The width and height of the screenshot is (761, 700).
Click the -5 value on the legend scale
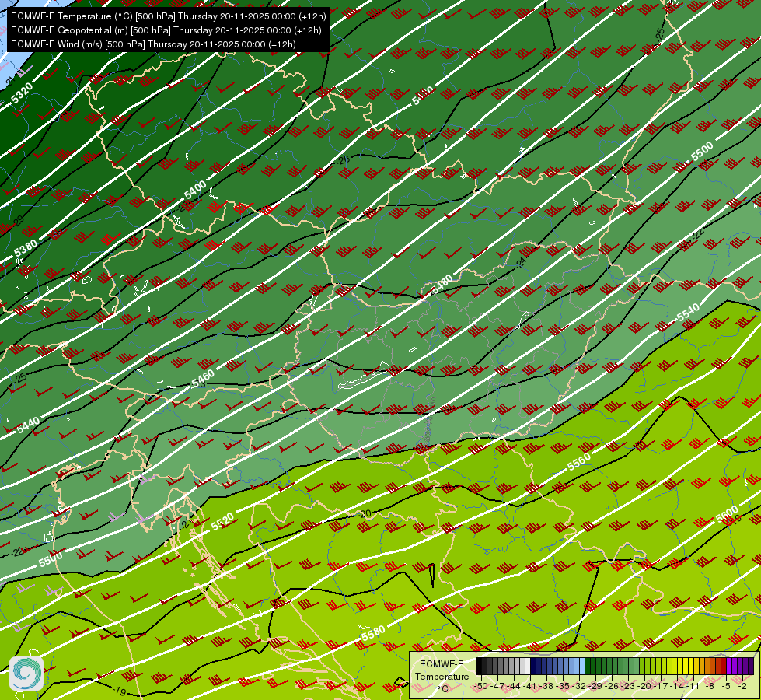coord(726,686)
